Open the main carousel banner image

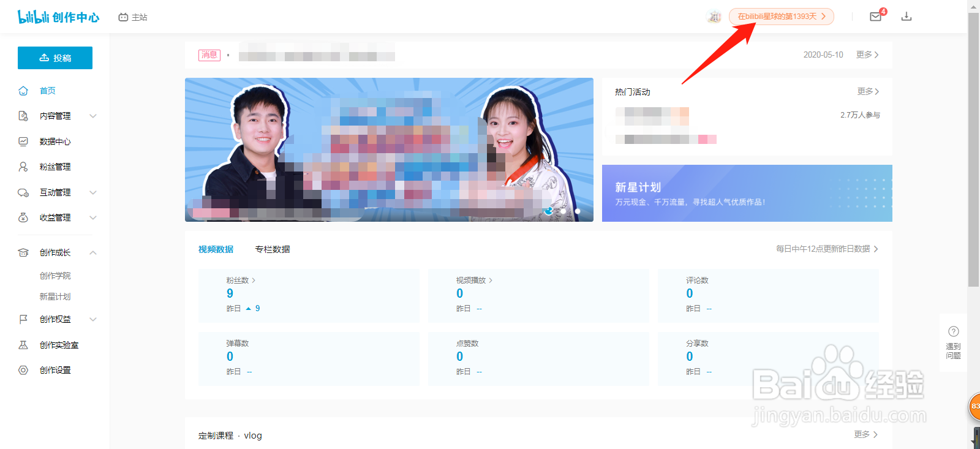(389, 149)
